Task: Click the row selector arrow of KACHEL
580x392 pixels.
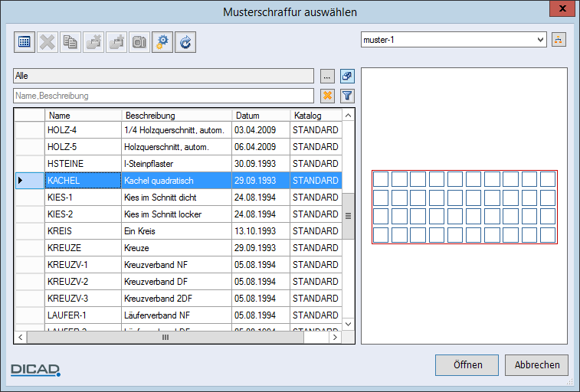Action: pos(30,180)
